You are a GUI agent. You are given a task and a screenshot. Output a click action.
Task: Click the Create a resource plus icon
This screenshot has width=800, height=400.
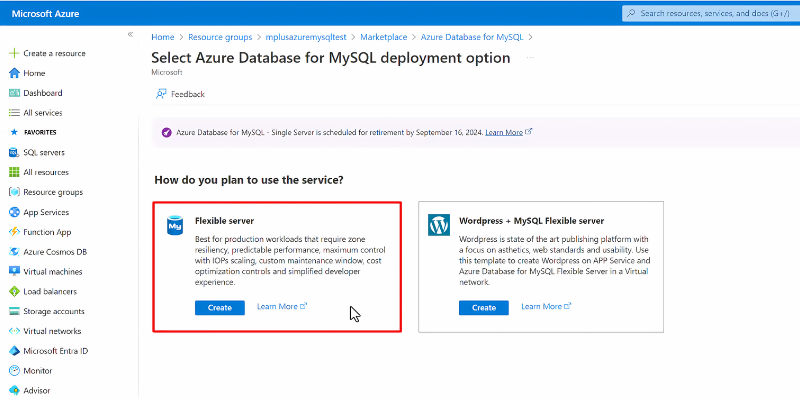click(x=14, y=53)
